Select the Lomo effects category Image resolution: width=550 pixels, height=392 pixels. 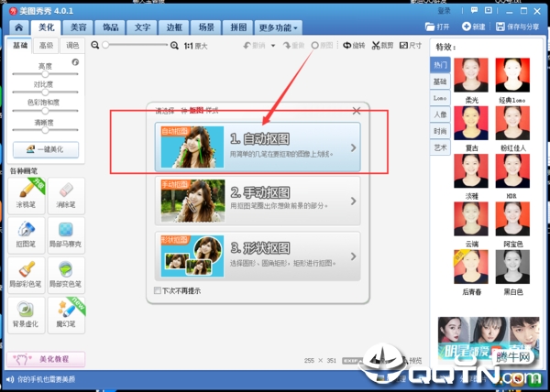[x=440, y=98]
